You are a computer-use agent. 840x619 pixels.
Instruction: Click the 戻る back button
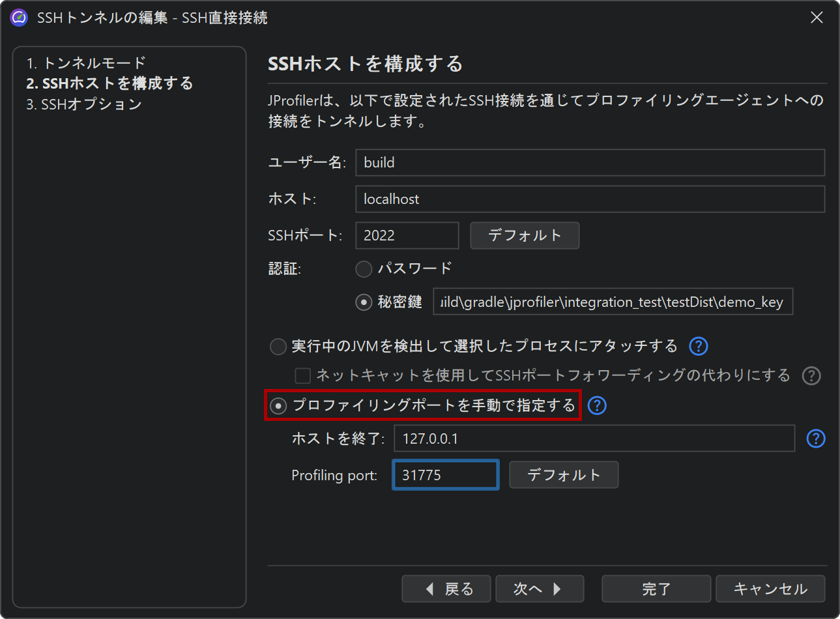click(x=448, y=589)
